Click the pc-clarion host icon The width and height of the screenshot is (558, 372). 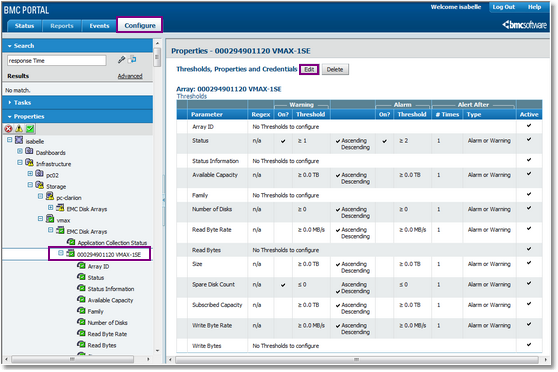(x=50, y=197)
